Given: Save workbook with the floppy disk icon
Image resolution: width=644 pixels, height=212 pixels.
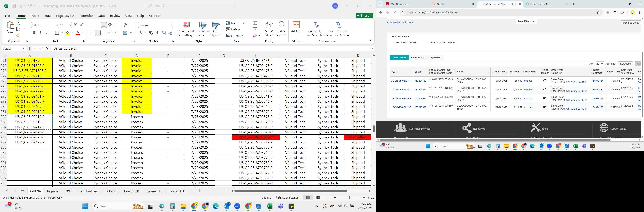Looking at the screenshot, I should coord(14,6).
